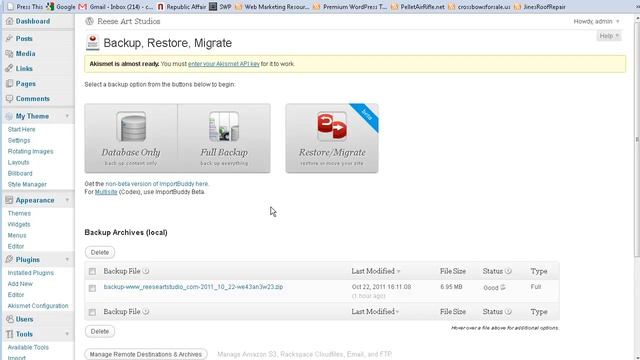Open Installed Plugins submenu item
This screenshot has width=640, height=360.
pyautogui.click(x=31, y=273)
